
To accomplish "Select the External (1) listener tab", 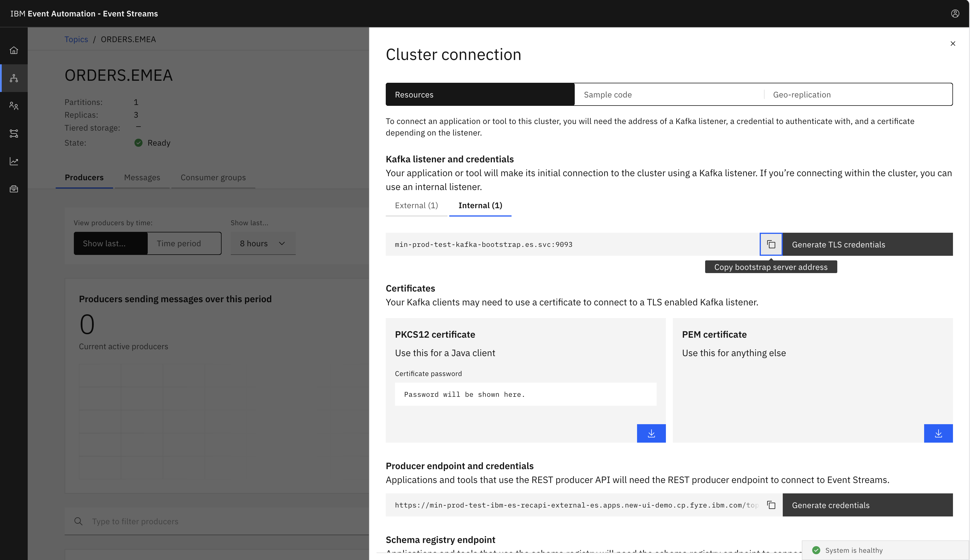I will pyautogui.click(x=416, y=205).
